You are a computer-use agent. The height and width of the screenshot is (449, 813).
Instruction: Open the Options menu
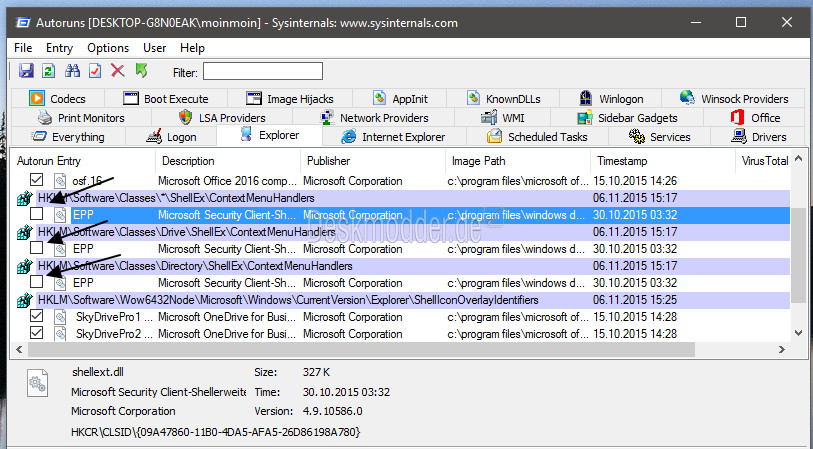tap(108, 48)
